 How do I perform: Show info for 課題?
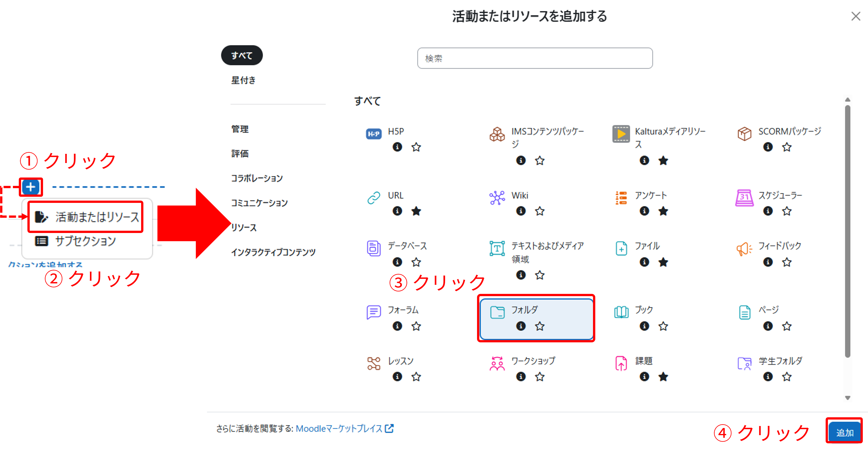pyautogui.click(x=644, y=376)
